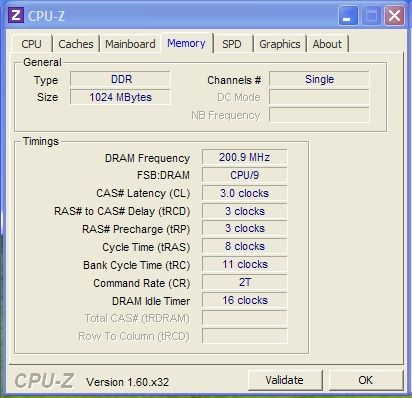
Task: Switch to the CPU tab
Action: pos(31,44)
